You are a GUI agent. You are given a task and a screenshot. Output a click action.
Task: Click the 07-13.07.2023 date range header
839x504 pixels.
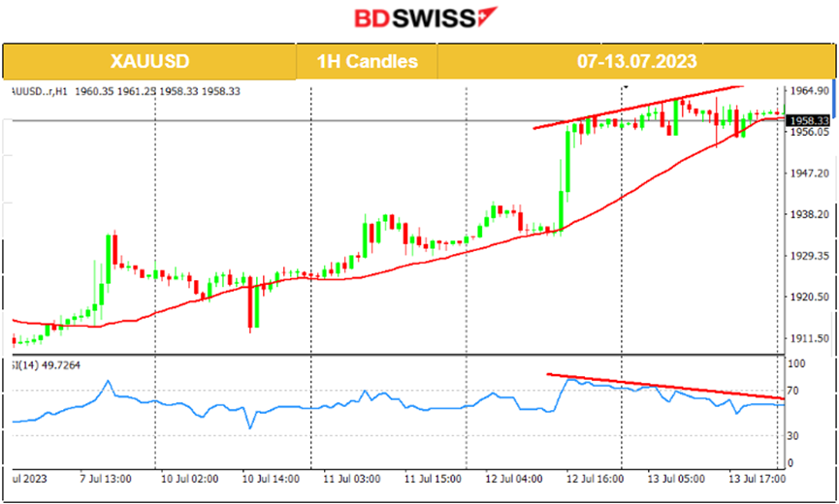636,61
